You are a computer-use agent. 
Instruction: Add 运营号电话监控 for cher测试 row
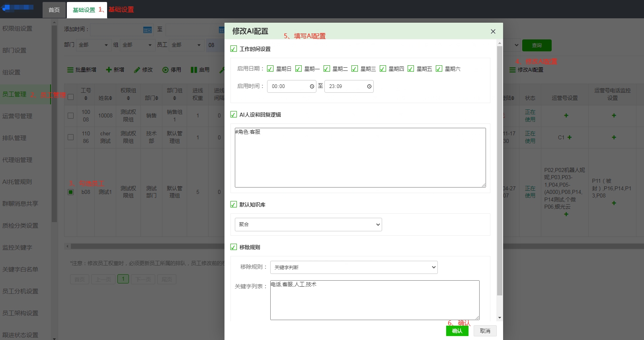click(614, 137)
